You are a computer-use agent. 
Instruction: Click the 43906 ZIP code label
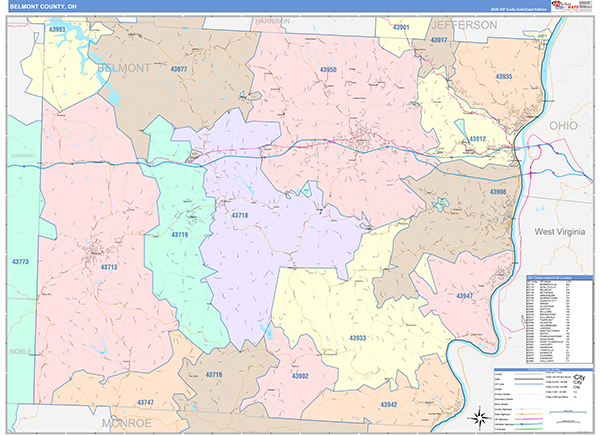point(498,192)
